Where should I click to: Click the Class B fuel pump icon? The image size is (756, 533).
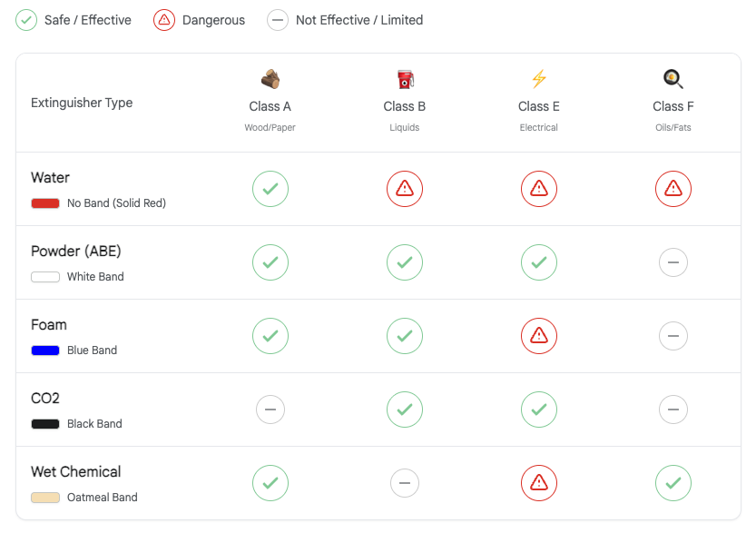pyautogui.click(x=405, y=79)
